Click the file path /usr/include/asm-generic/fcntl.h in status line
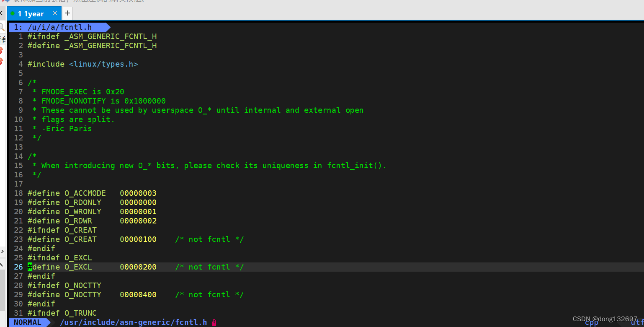The image size is (644, 327). coord(134,322)
